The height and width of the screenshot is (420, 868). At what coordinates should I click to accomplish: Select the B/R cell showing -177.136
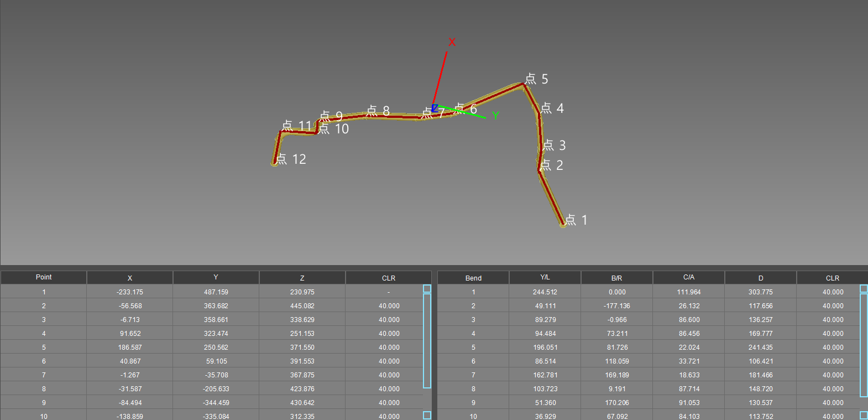click(x=617, y=306)
